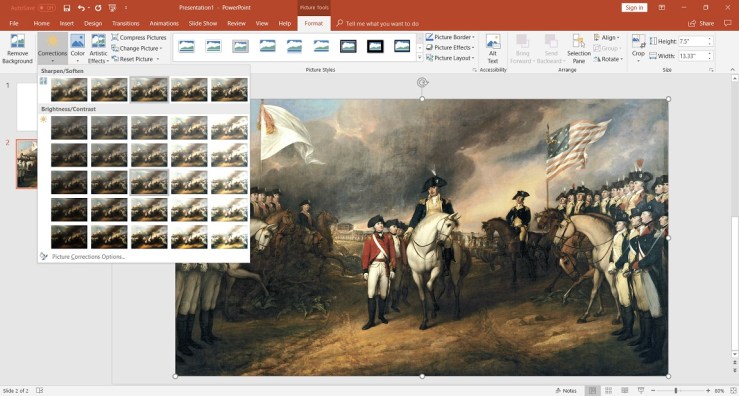Apply the first picture style in the gallery
739x396 pixels.
(187, 46)
